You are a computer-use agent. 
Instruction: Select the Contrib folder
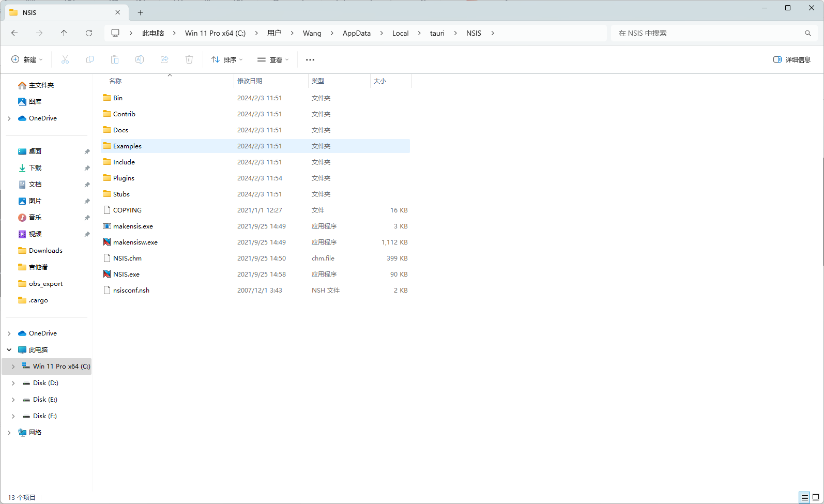coord(124,114)
